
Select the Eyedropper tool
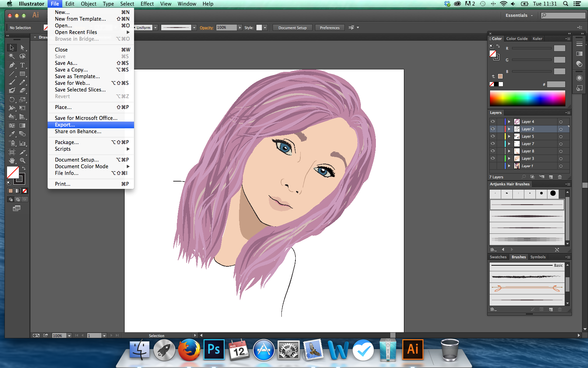click(x=12, y=134)
